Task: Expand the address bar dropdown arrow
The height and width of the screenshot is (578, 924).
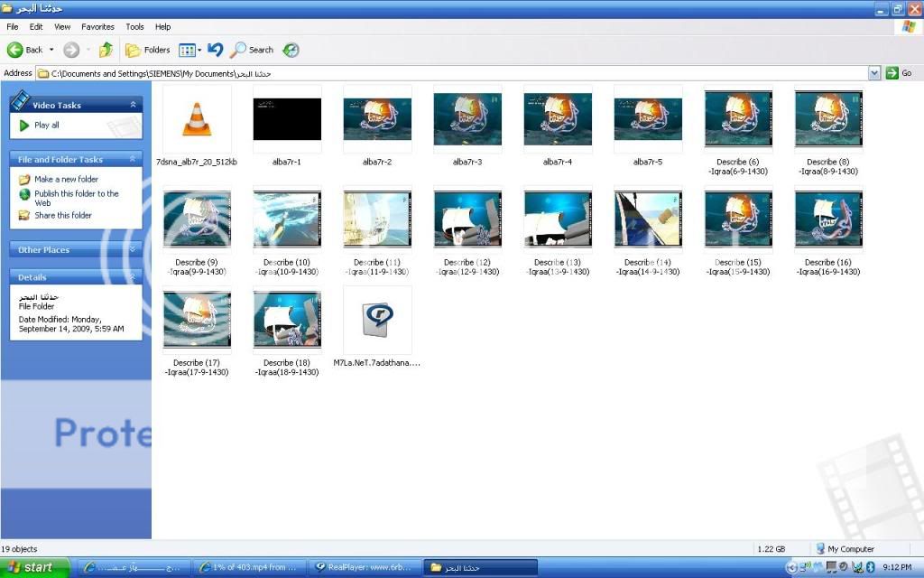Action: [874, 73]
